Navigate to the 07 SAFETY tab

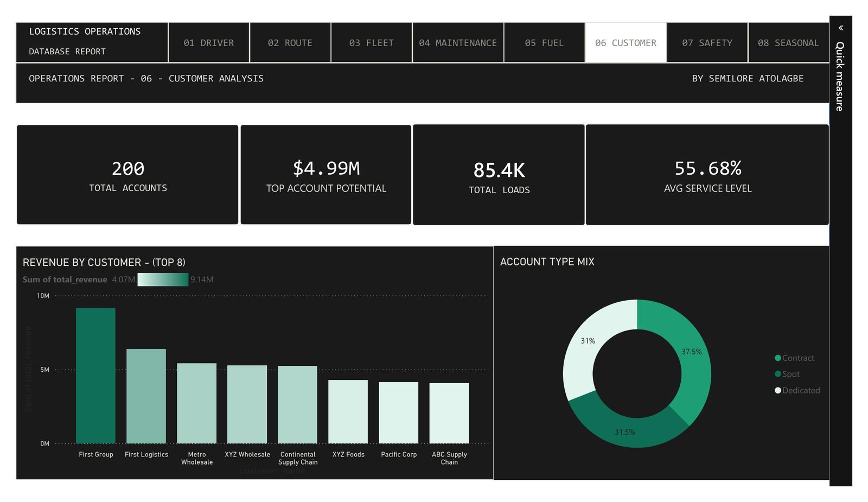pyautogui.click(x=707, y=43)
